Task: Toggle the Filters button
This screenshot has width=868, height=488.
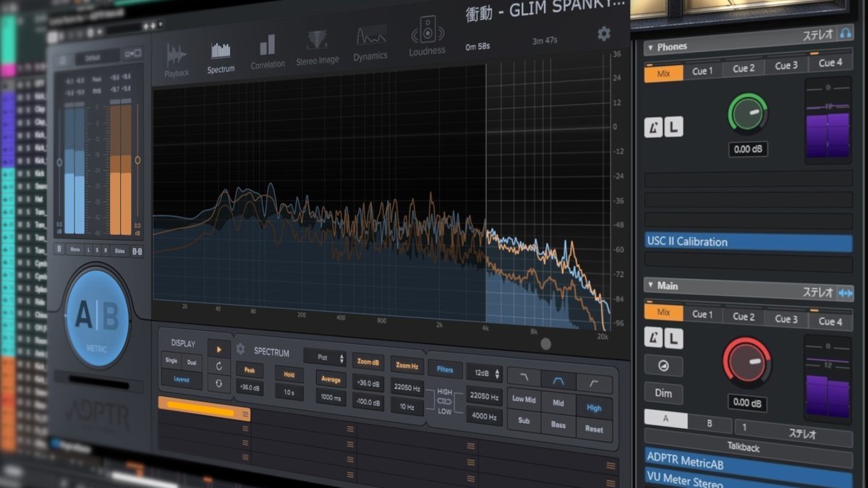Action: coord(445,369)
